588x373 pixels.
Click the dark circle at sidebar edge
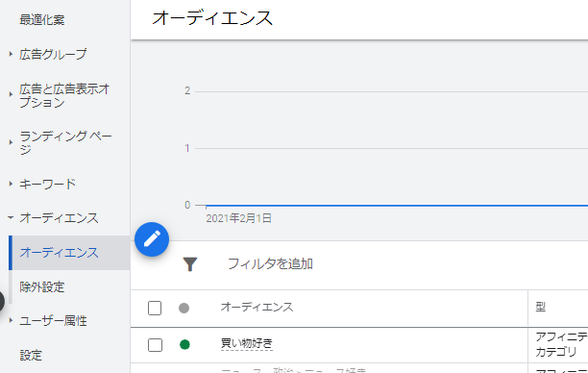click(2, 301)
